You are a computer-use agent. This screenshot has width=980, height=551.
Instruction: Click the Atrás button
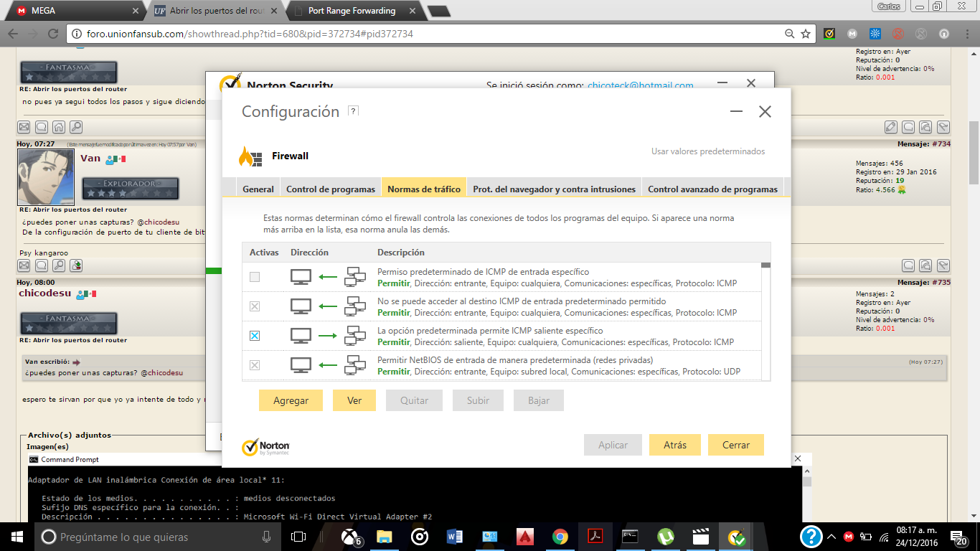click(x=675, y=445)
